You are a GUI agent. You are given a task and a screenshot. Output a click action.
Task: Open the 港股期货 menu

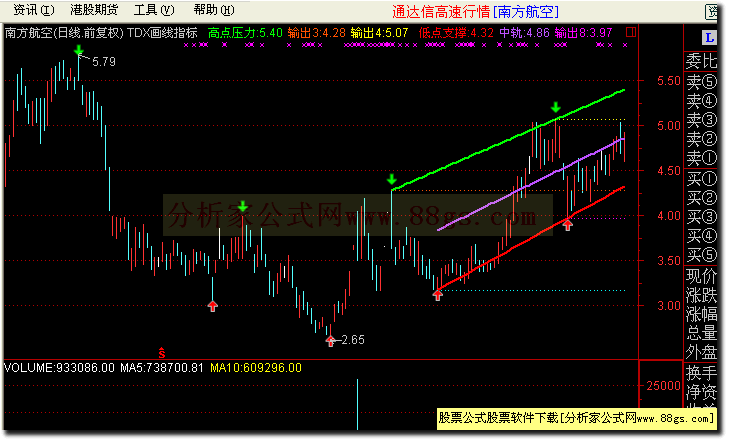(x=94, y=10)
